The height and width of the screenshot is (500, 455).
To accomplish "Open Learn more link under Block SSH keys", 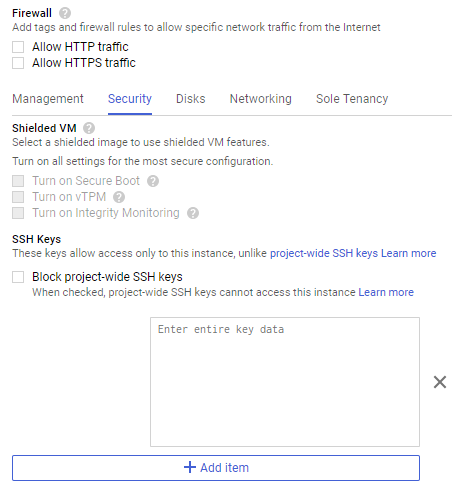I will coord(386,292).
